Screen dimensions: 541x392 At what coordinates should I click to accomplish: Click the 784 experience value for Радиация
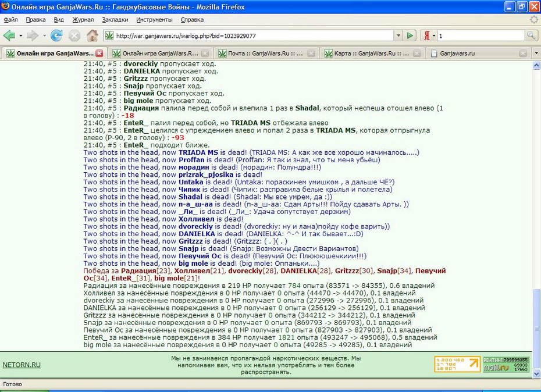[x=294, y=286]
